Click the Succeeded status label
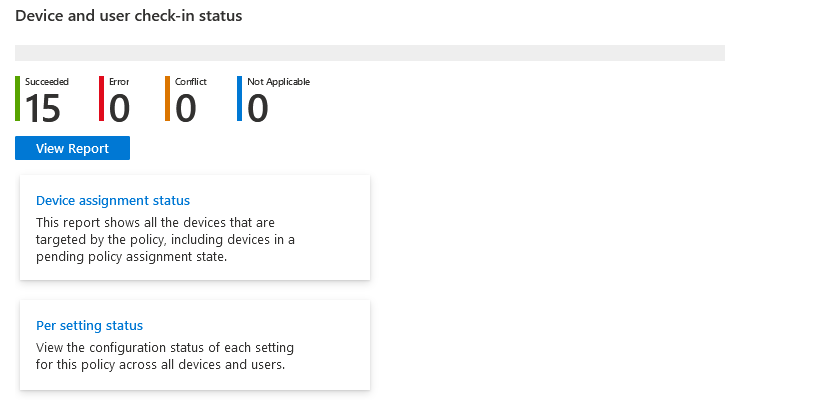 (47, 82)
